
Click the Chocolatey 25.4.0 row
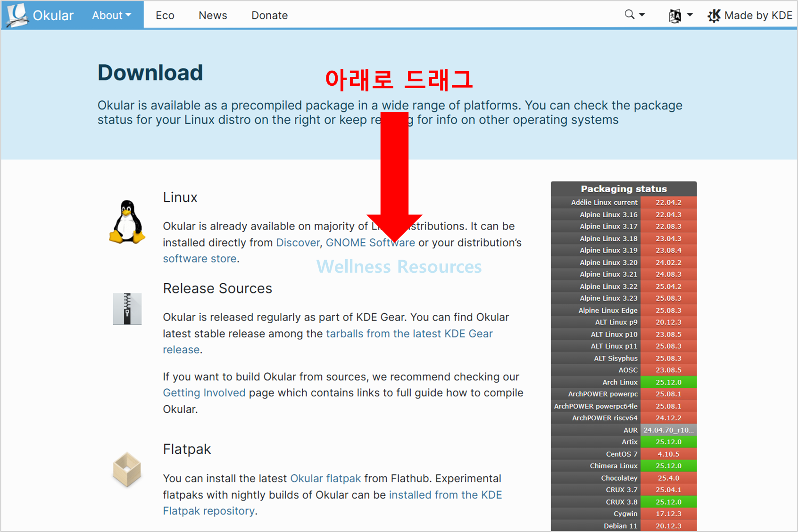623,478
